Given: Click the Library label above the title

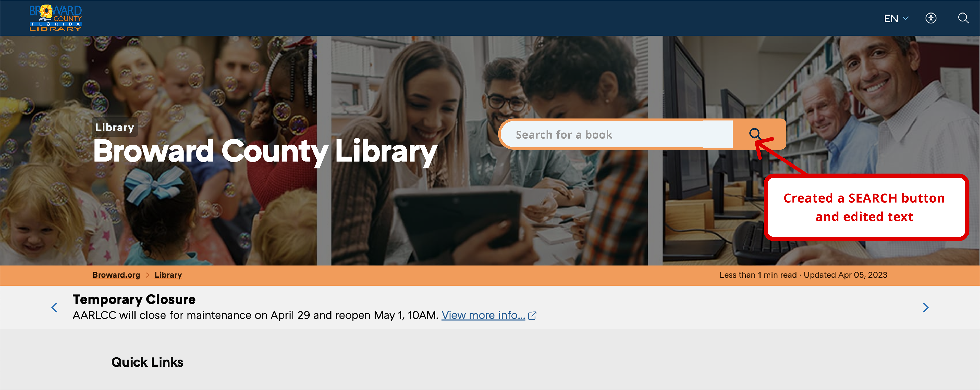Looking at the screenshot, I should 115,127.
